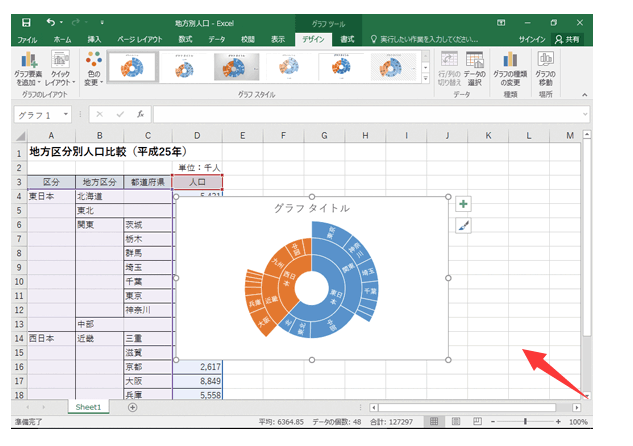Switch to the 表示 tab

click(278, 40)
